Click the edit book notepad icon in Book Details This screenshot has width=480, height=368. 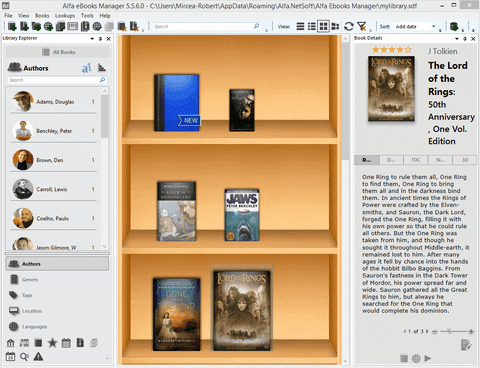466,345
